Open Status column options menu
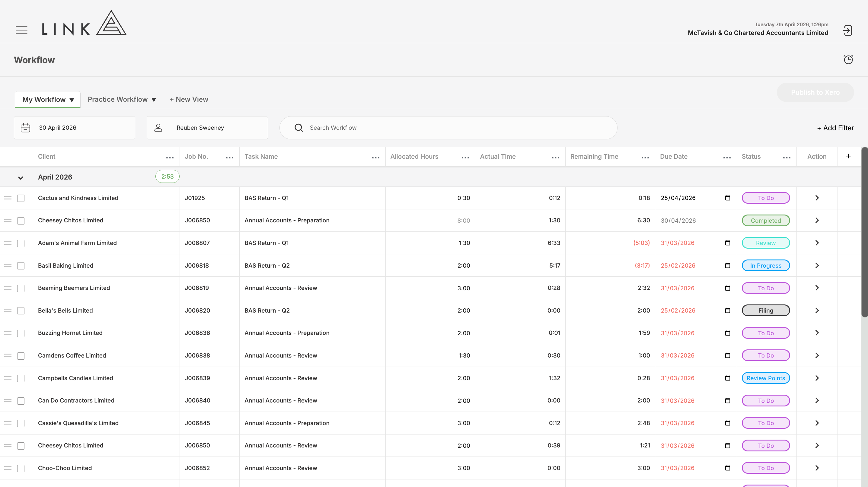The height and width of the screenshot is (487, 868). coord(787,158)
